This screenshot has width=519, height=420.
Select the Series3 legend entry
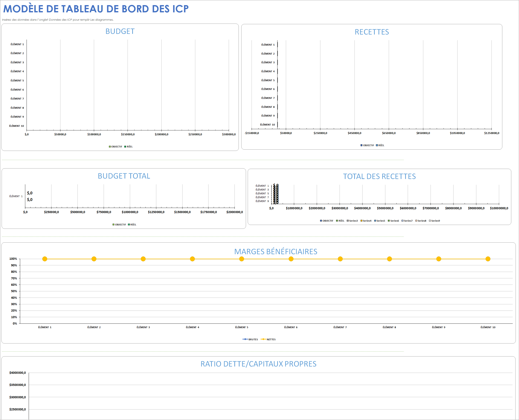point(352,221)
